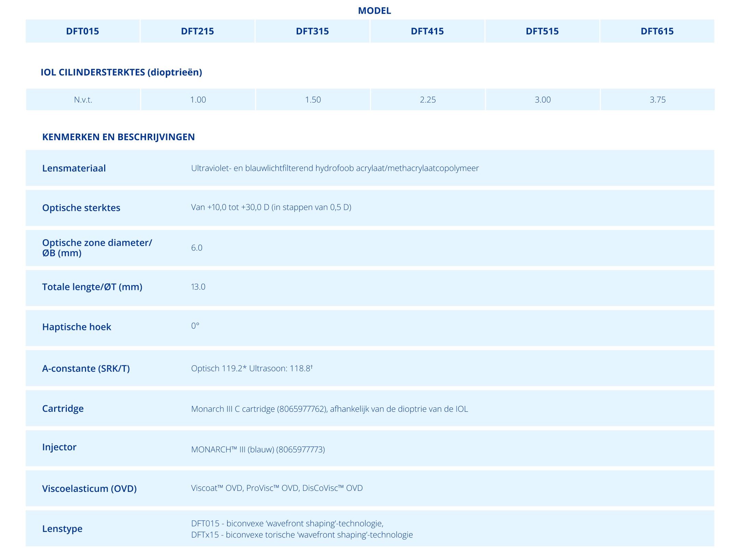Click the Lenstype row label

click(x=62, y=529)
